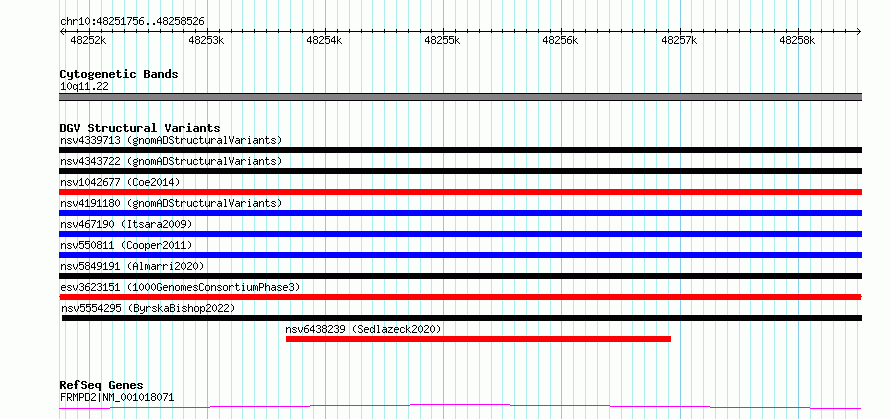
Task: Select the red bar under esv3623151
Action: click(460, 297)
